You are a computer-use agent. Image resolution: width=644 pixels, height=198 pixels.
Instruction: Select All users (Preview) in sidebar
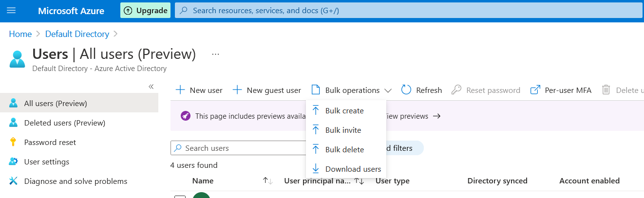(79, 103)
